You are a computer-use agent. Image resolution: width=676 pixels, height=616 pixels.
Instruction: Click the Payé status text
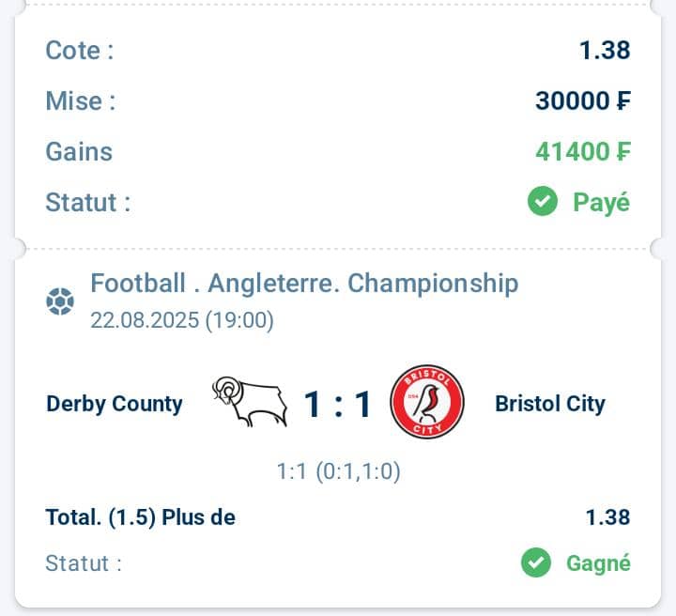coord(602,201)
